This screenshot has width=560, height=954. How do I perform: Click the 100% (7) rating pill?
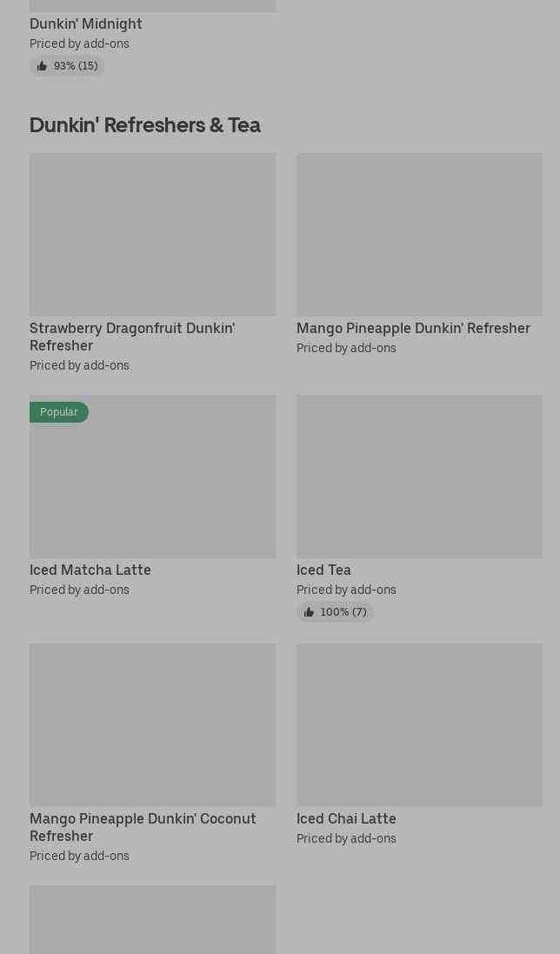point(335,612)
